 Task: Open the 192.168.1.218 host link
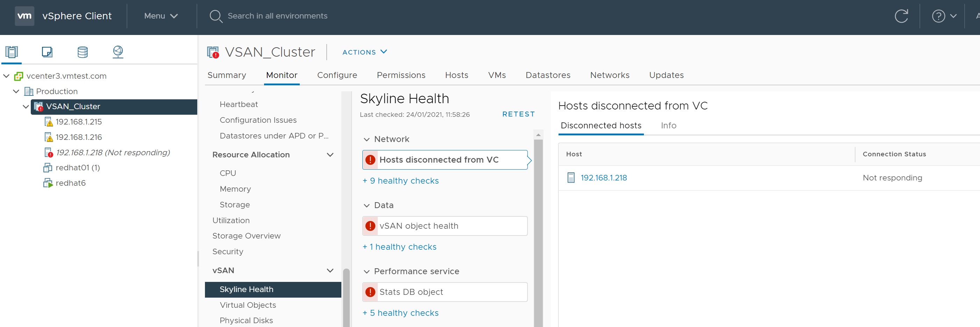603,178
